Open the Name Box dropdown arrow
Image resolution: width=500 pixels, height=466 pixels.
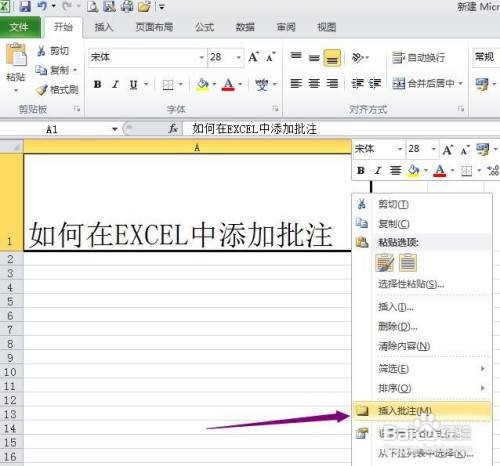pos(115,129)
